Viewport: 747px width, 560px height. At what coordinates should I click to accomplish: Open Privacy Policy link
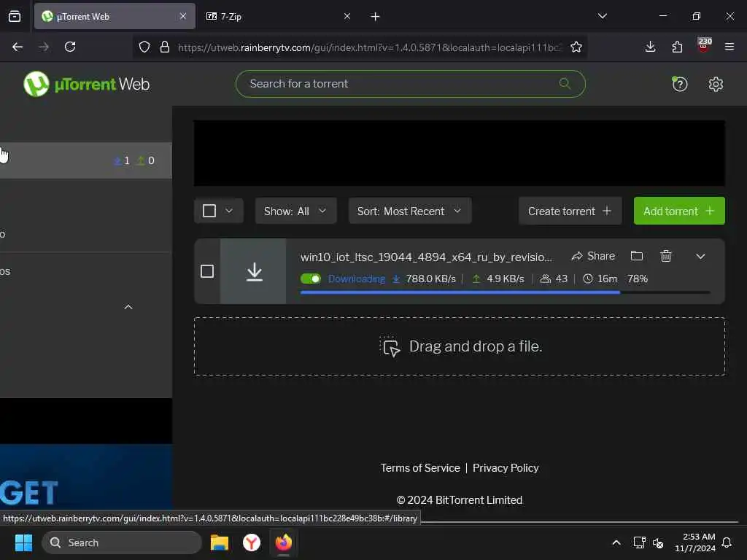pos(506,468)
